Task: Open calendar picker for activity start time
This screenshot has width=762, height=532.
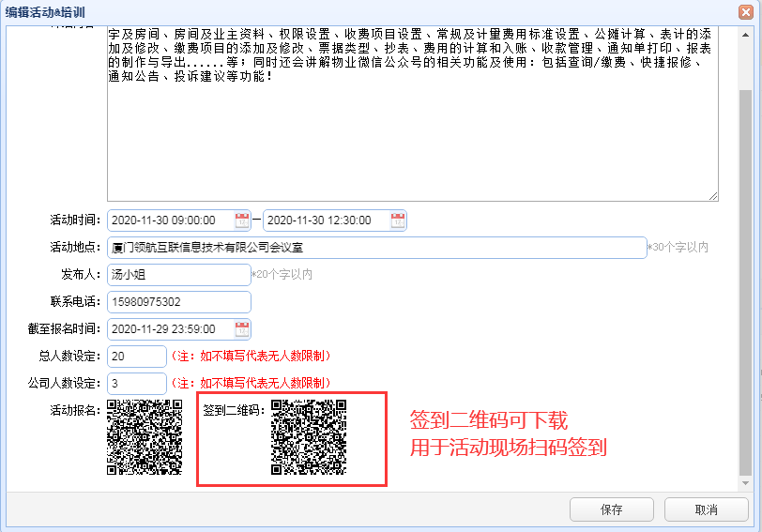Action: pyautogui.click(x=242, y=220)
